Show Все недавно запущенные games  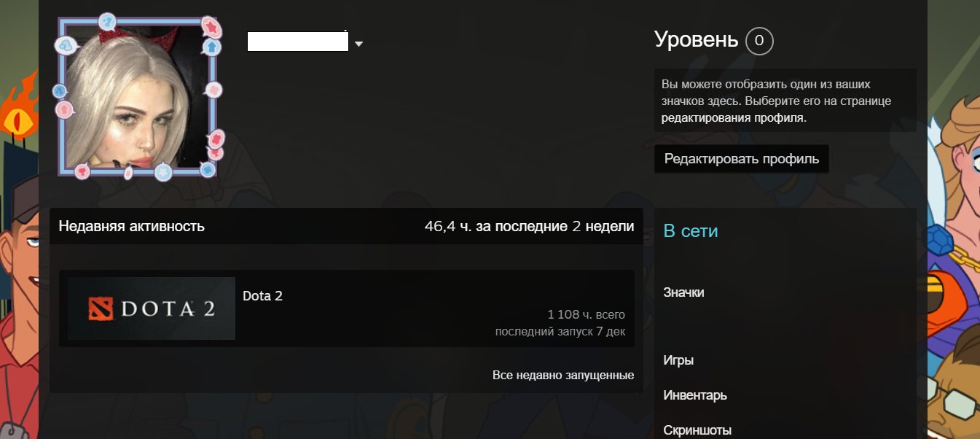coord(564,375)
